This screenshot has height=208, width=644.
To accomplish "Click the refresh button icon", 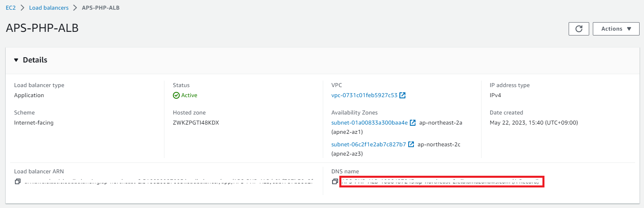I will click(x=579, y=29).
